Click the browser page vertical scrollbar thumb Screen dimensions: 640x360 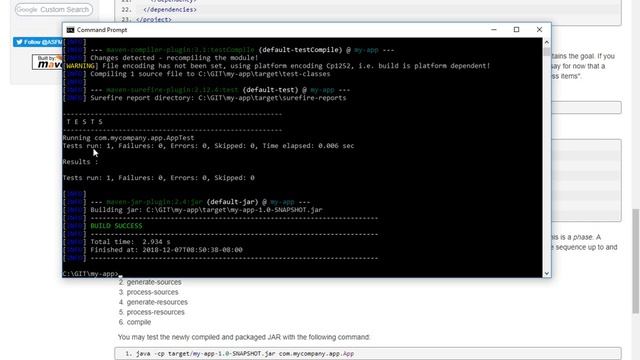(x=636, y=261)
